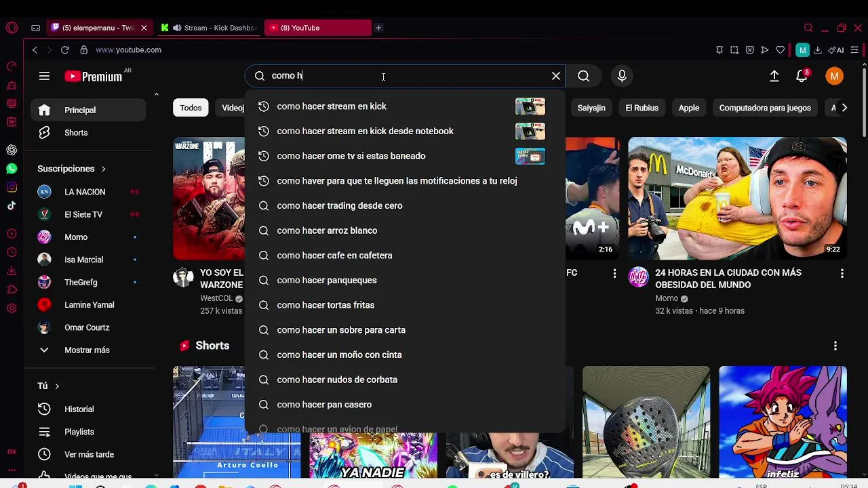Select Computadora para juegos chip
868x488 pixels.
coord(765,108)
